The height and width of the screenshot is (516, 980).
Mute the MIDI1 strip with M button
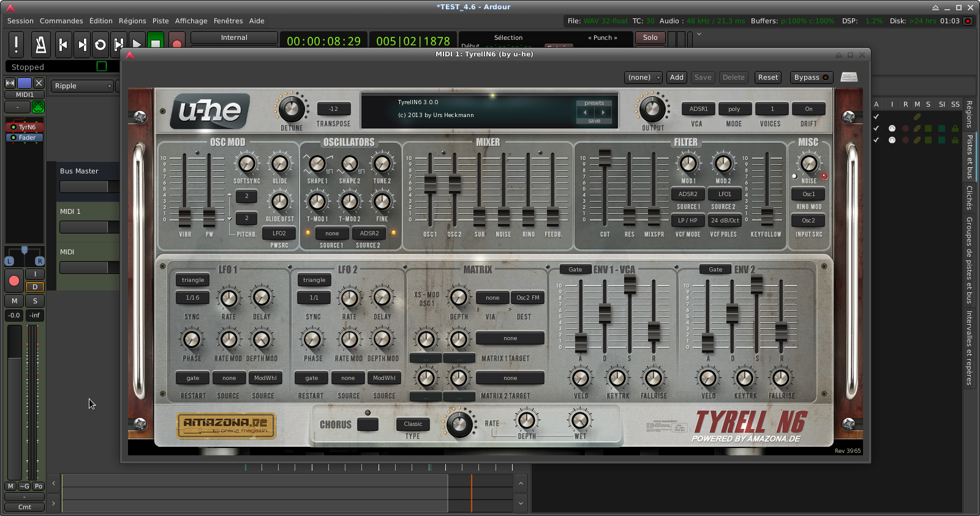point(14,301)
